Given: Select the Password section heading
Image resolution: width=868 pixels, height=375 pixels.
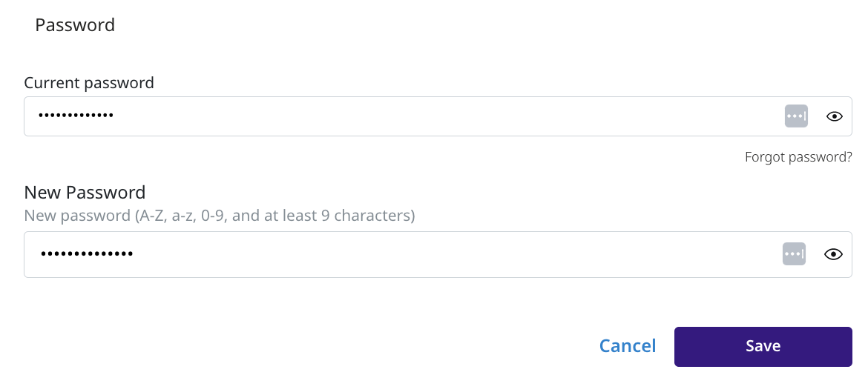Looking at the screenshot, I should 75,25.
